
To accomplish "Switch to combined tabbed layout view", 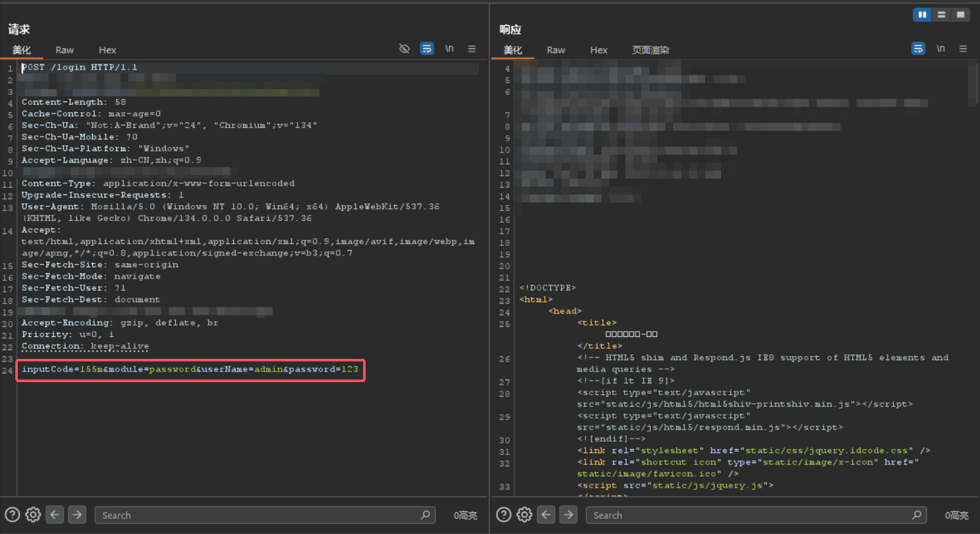I will (960, 15).
